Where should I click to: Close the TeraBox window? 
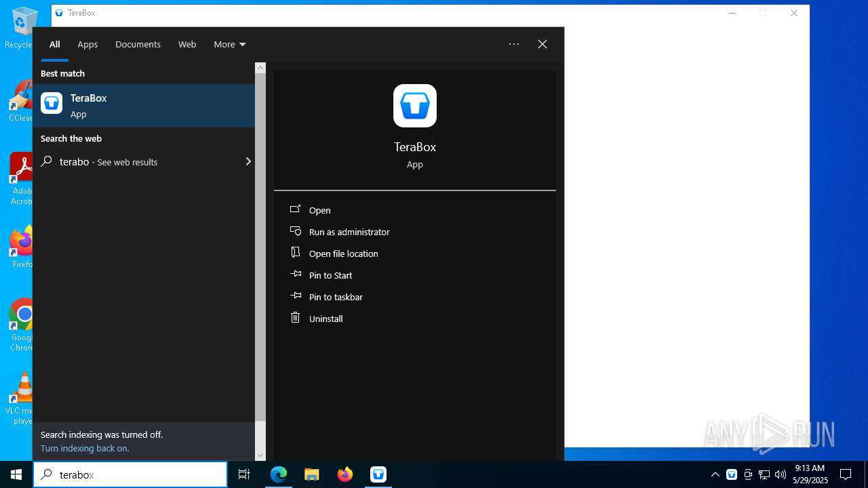point(794,13)
